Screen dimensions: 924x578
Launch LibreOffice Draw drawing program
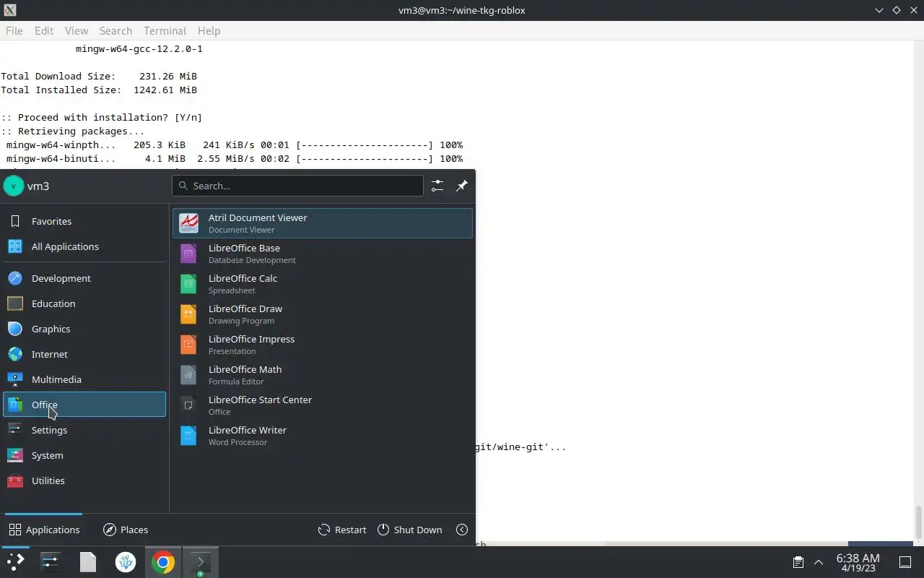pos(323,314)
